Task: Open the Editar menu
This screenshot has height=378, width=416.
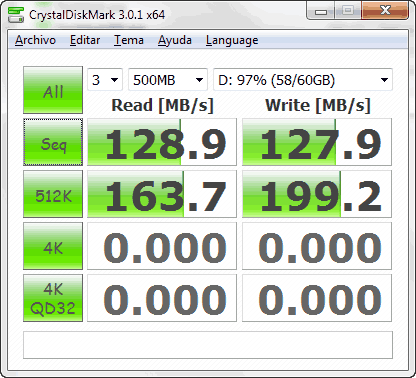Action: point(85,40)
